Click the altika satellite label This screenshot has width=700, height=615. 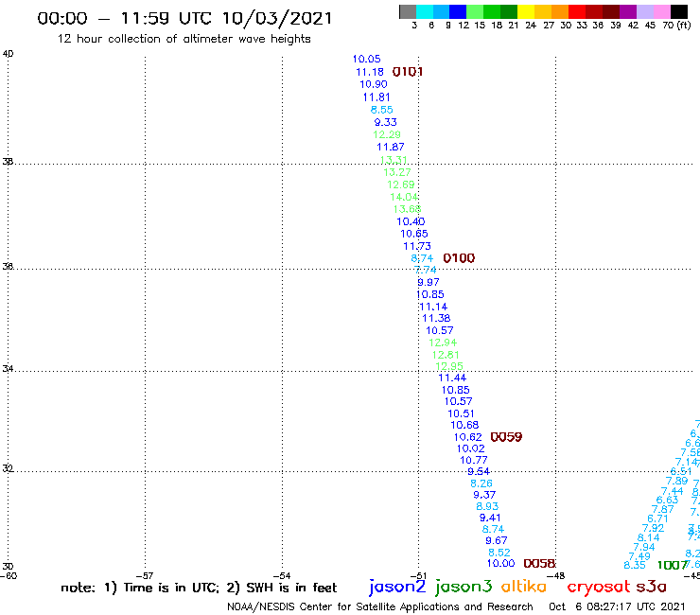coord(523,587)
